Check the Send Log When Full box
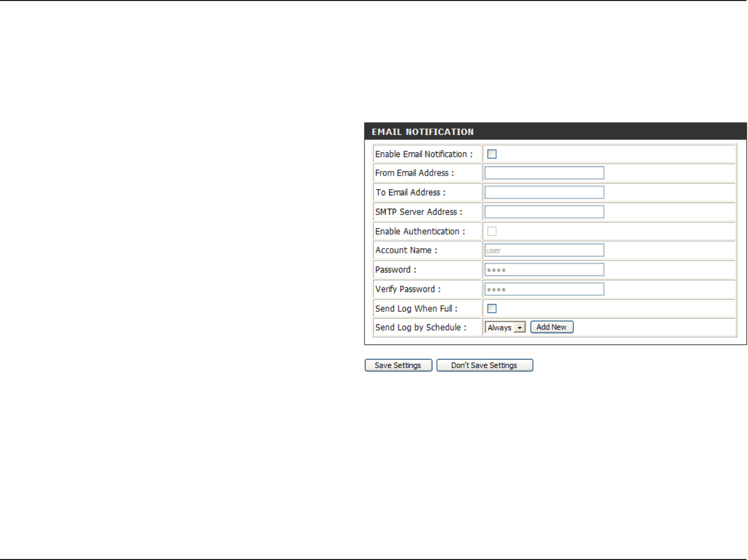 point(492,308)
